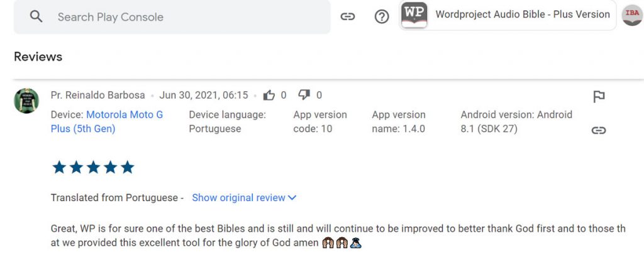The image size is (644, 267).
Task: Show original review in Portuguese
Action: 238,198
